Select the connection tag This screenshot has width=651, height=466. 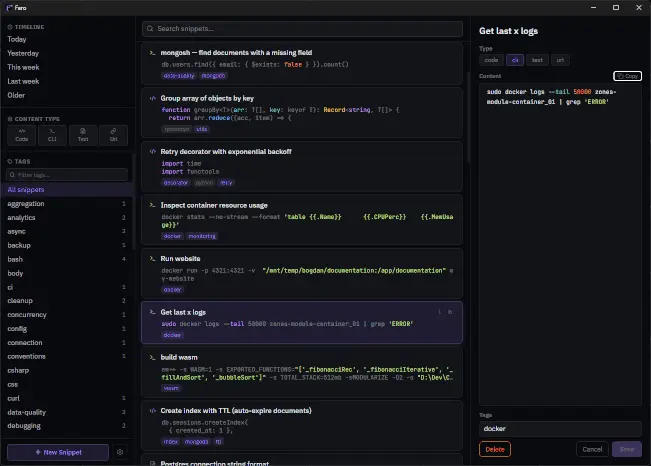(x=66, y=343)
